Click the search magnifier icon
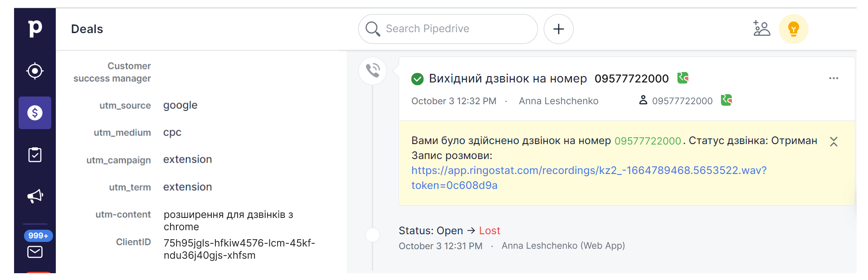 click(x=373, y=29)
